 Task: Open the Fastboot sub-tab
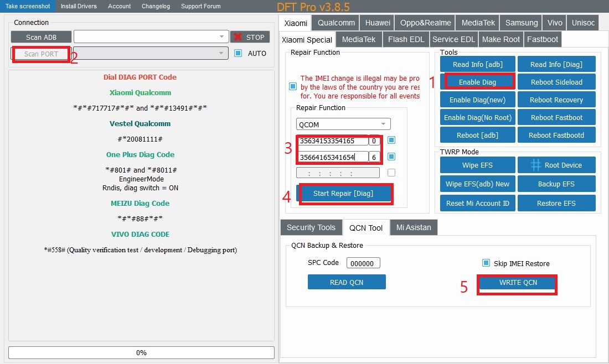click(x=542, y=40)
